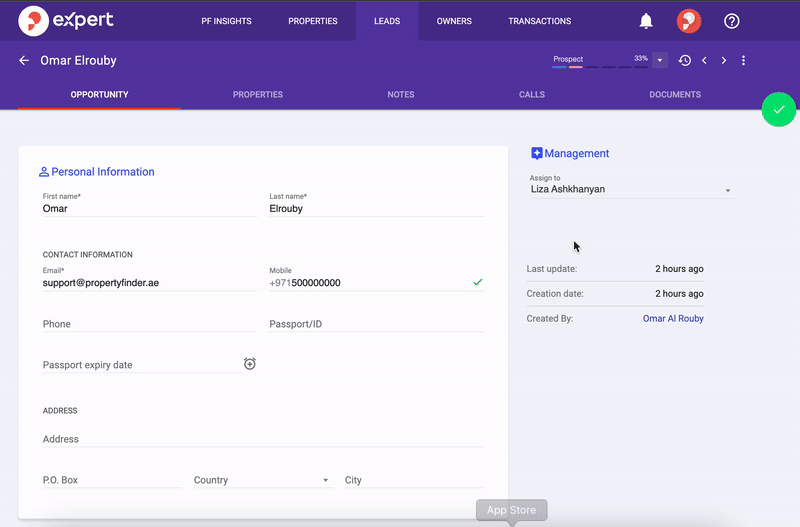The image size is (800, 527).
Task: Edit the Email field
Action: [149, 283]
